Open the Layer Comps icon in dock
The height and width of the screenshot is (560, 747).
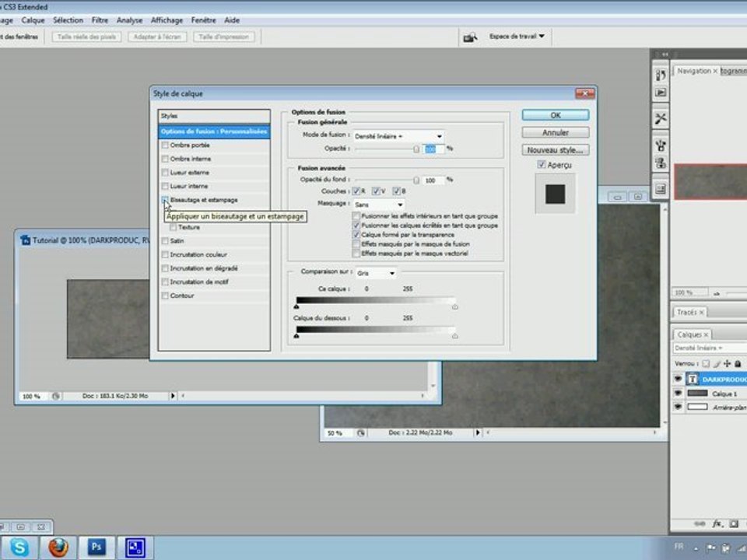click(661, 189)
